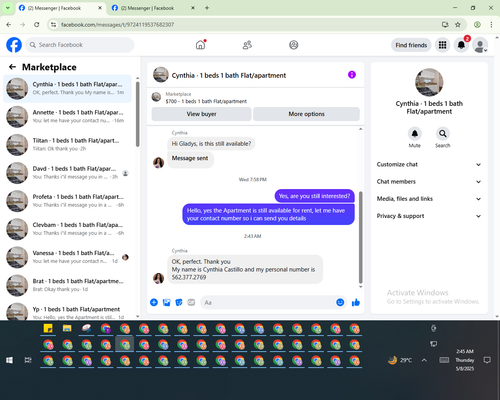Send a thumbs-up like
This screenshot has width=500, height=400.
[356, 302]
